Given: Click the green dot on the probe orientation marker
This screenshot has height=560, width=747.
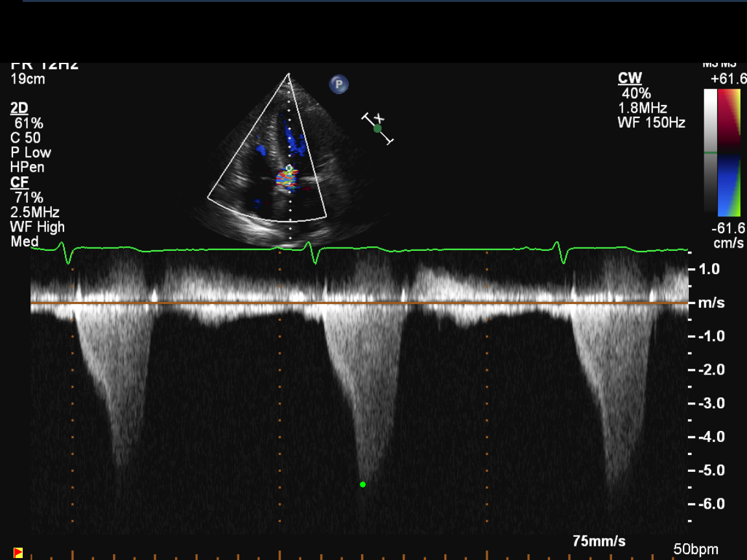Looking at the screenshot, I should 377,128.
